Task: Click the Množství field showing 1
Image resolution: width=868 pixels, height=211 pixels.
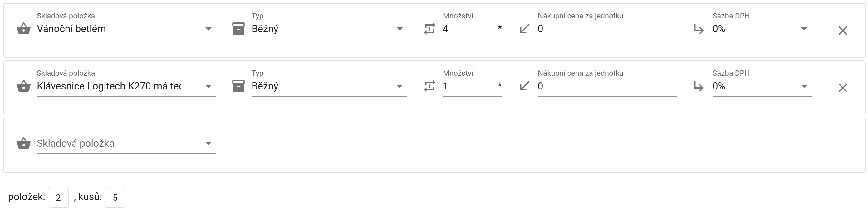Action: pos(468,86)
